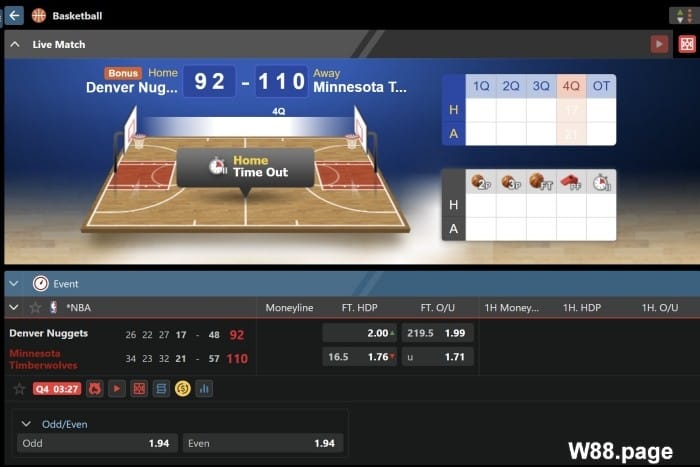Click the NBA league logo icon
The image size is (700, 467).
click(x=54, y=307)
